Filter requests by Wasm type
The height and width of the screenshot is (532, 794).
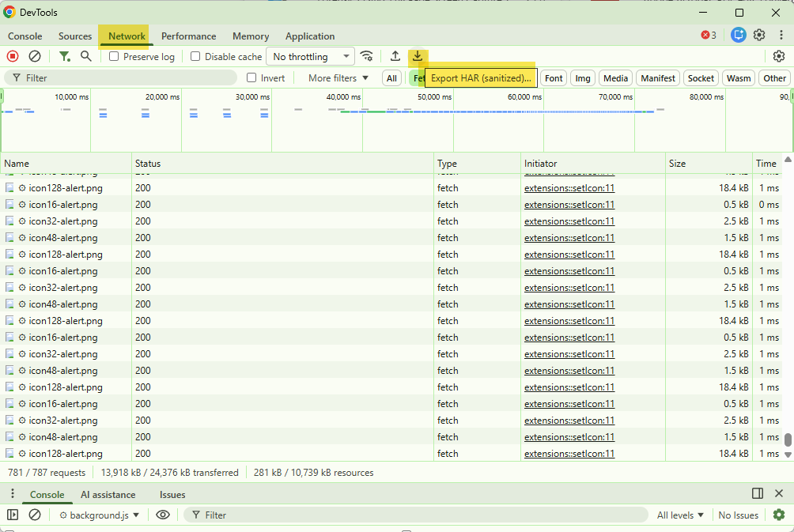click(739, 78)
